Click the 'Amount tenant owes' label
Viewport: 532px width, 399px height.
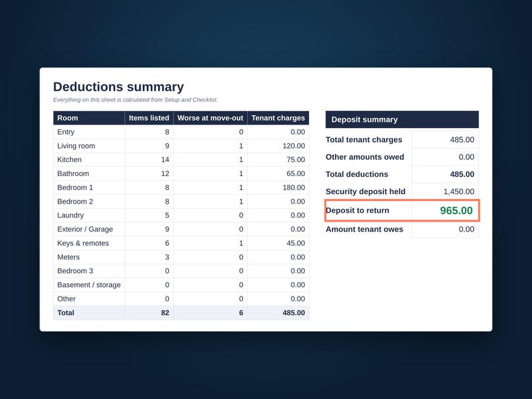tap(364, 229)
